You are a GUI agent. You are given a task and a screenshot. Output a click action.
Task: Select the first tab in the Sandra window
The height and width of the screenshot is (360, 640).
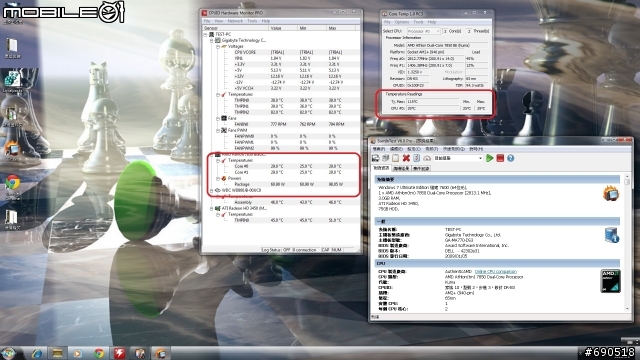click(381, 168)
